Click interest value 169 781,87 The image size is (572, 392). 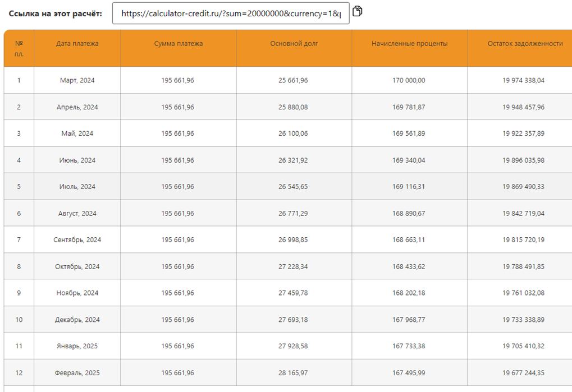409,107
